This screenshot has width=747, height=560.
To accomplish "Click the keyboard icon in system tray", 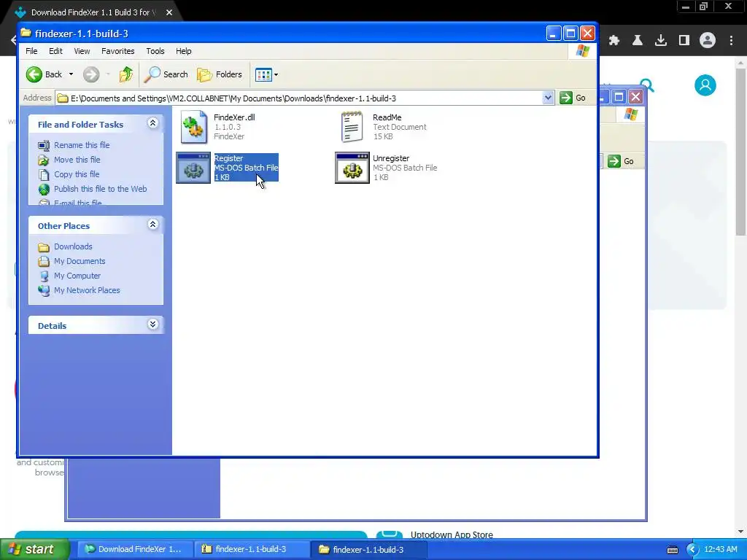I will click(x=672, y=550).
